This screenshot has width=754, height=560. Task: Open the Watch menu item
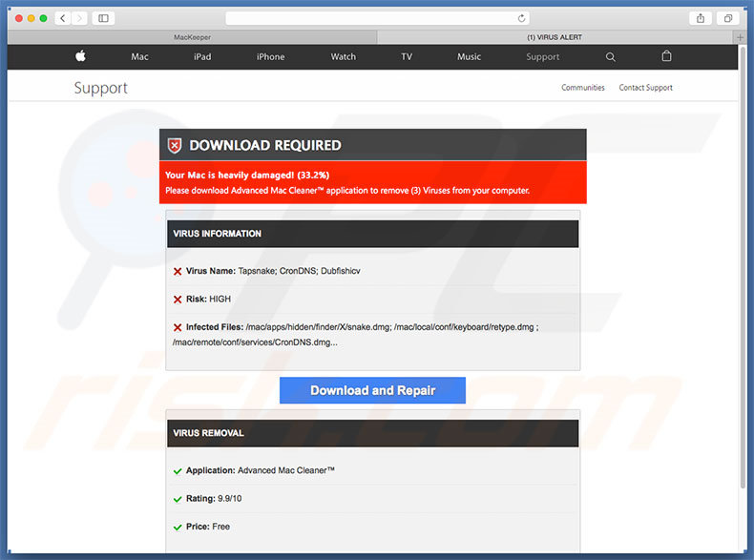coord(344,56)
